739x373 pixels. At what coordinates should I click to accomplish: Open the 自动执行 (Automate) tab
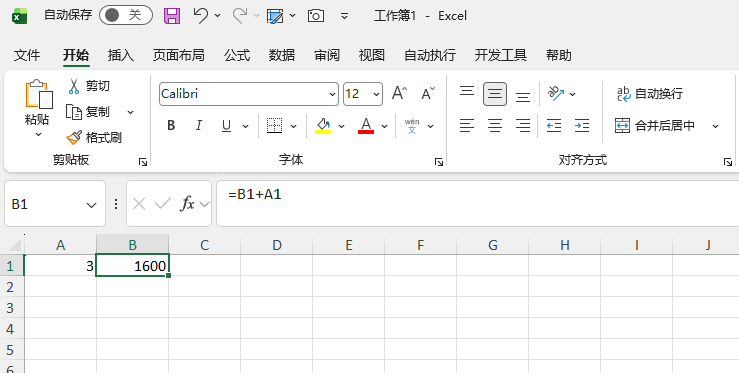(x=430, y=55)
